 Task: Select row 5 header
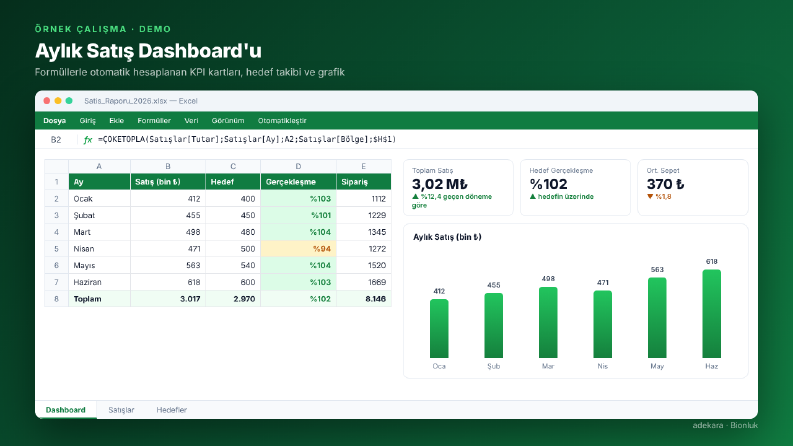[x=56, y=249]
